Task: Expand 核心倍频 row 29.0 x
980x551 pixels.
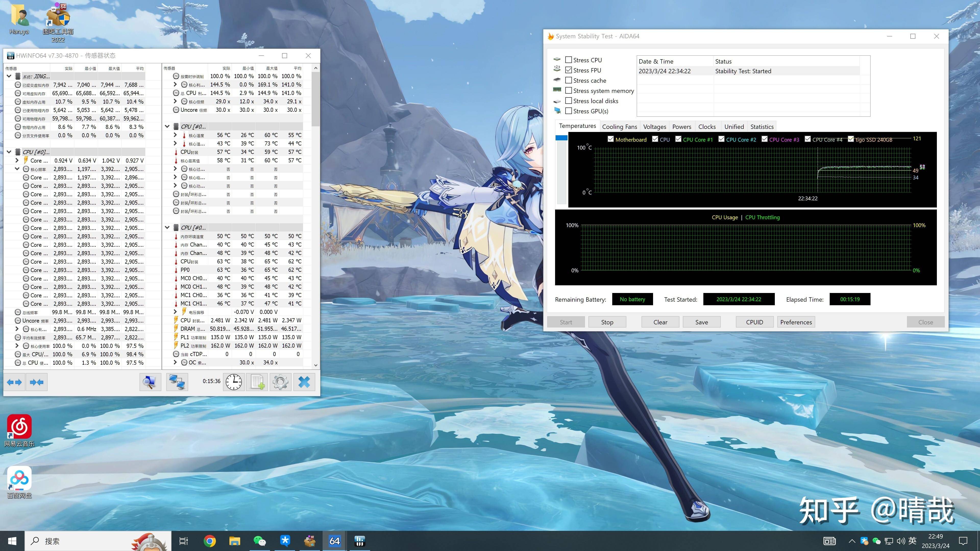Action: pyautogui.click(x=175, y=101)
